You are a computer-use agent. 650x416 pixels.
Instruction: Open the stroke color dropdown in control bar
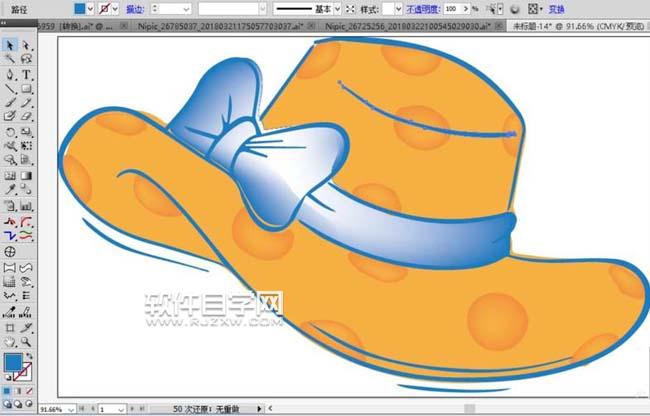point(115,9)
